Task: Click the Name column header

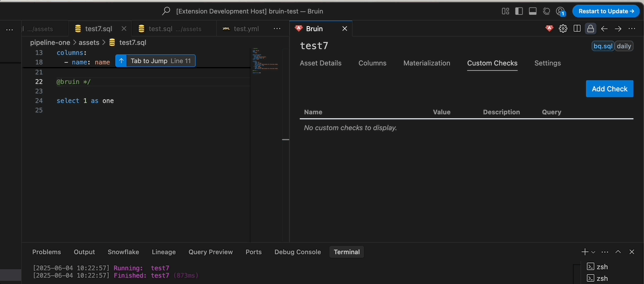Action: pyautogui.click(x=313, y=112)
